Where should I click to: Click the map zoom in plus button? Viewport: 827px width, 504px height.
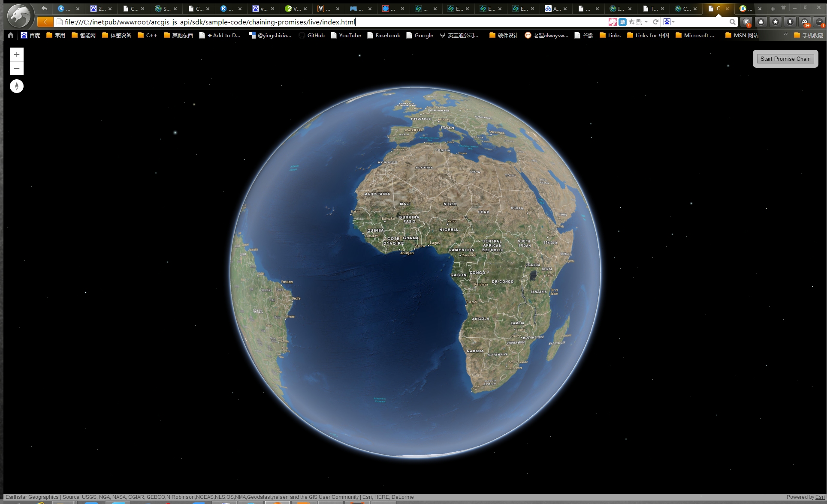click(17, 54)
